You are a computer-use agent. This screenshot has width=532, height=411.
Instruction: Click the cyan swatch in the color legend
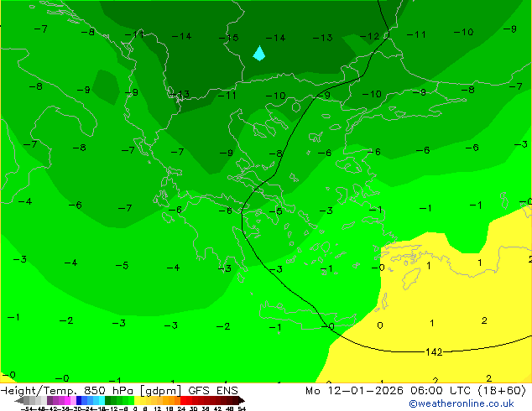click(x=102, y=400)
